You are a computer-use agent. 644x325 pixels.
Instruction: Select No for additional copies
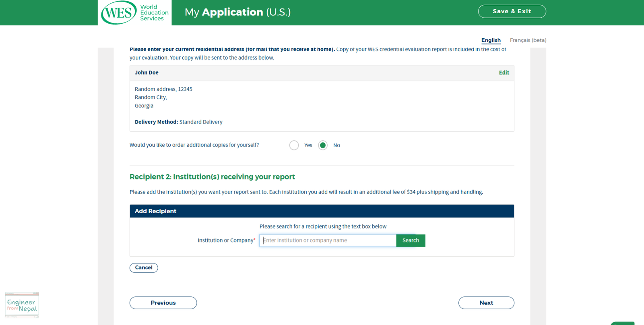pyautogui.click(x=323, y=145)
